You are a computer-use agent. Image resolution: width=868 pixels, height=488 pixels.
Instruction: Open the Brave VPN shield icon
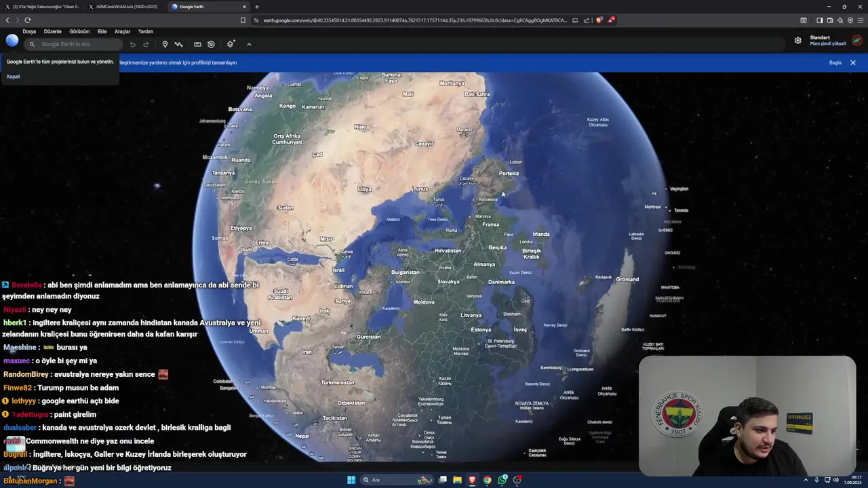[850, 20]
